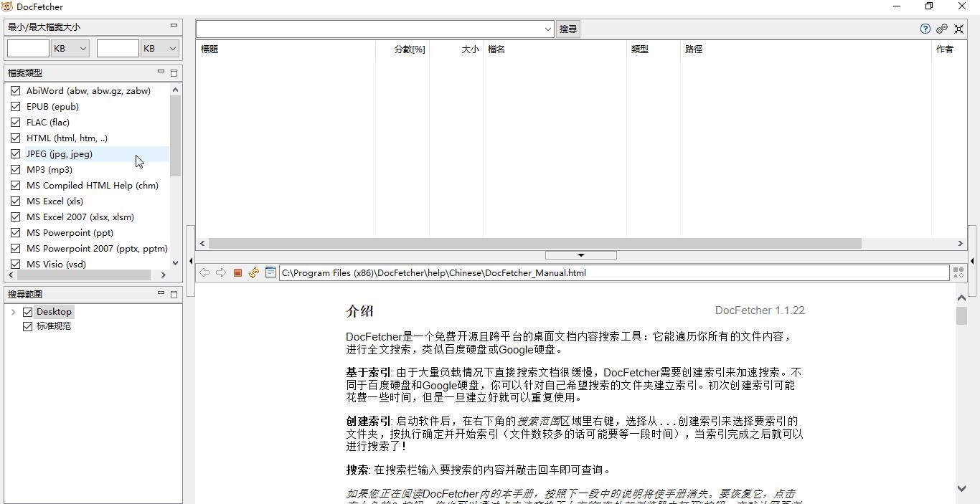This screenshot has height=504, width=980.
Task: Toggle the FLAC (flac) checkbox
Action: (16, 123)
